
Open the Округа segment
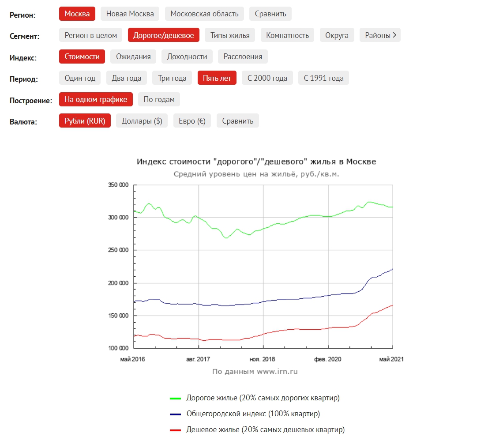337,35
